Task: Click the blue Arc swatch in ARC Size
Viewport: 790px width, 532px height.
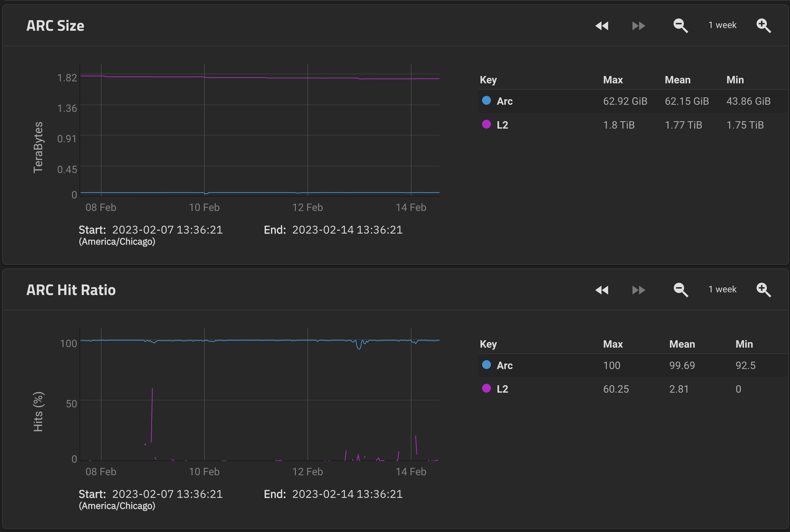Action: [486, 101]
